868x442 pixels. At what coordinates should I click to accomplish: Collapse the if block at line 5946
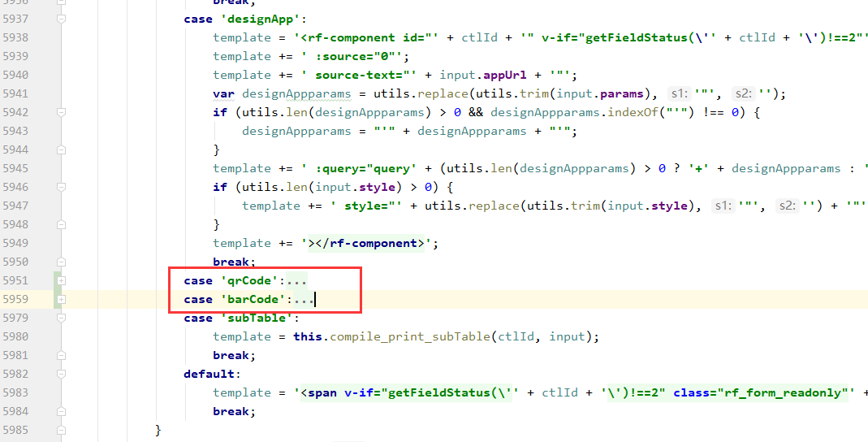click(60, 187)
